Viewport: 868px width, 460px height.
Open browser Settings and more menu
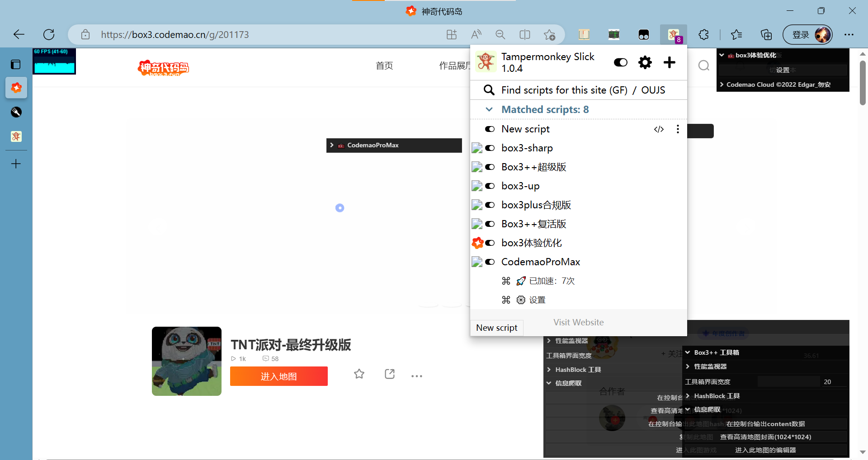pos(849,34)
